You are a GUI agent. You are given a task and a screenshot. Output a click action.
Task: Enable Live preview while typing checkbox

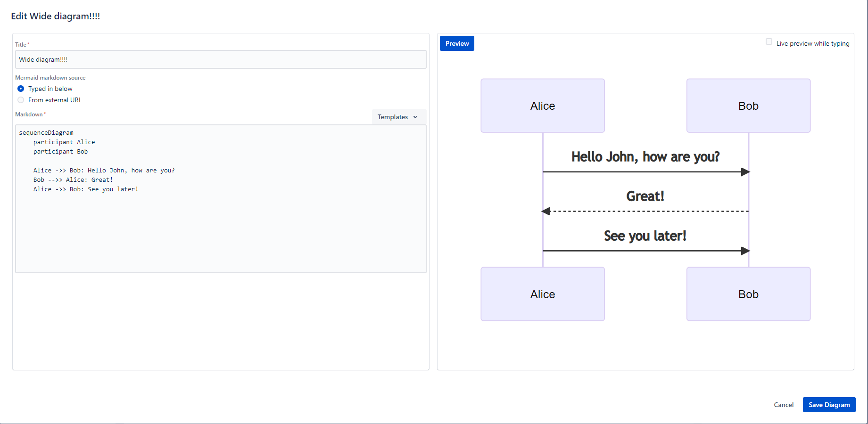[x=769, y=42]
